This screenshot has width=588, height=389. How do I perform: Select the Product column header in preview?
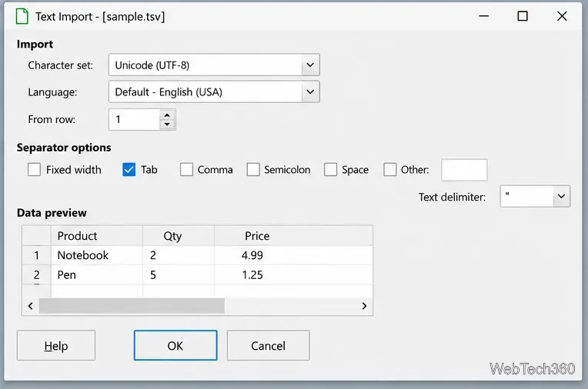(x=97, y=236)
